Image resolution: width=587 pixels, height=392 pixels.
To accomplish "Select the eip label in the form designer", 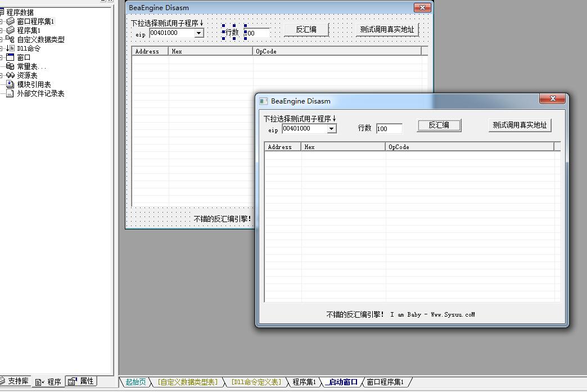I will pos(141,35).
